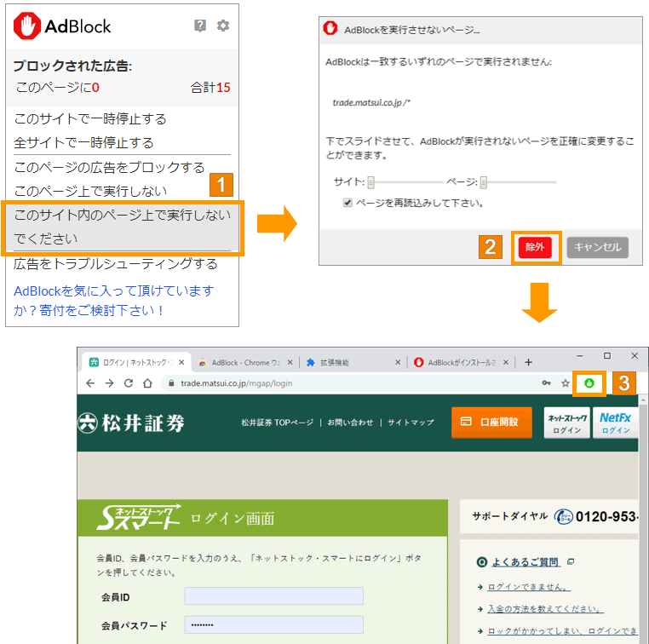Viewport: 649px width, 644px height.
Task: Open the AdBlock donation link
Action: [x=114, y=301]
